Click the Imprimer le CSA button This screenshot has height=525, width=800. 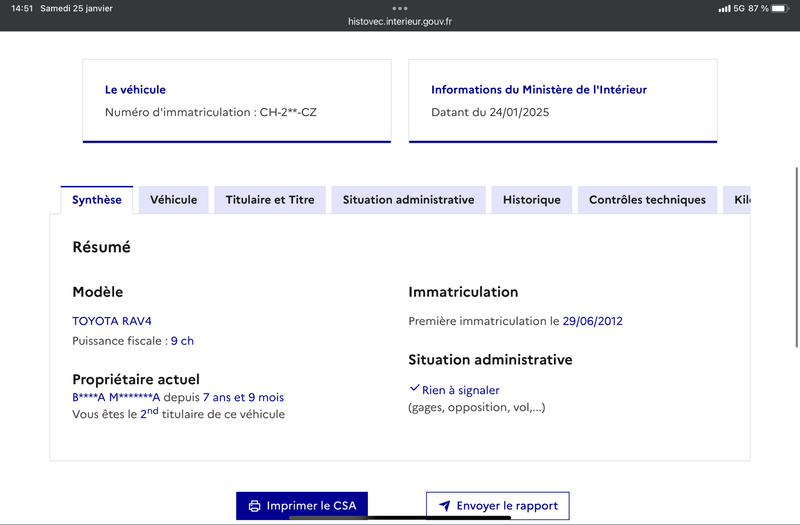tap(302, 506)
